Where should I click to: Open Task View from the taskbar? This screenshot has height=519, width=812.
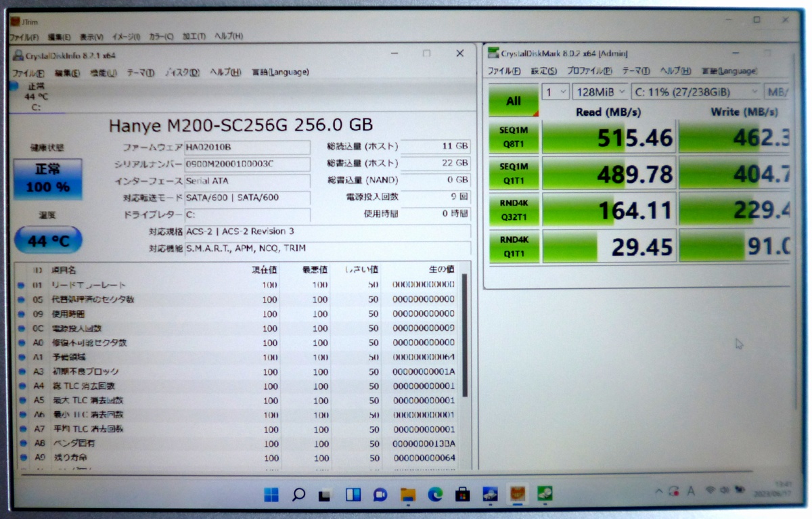pyautogui.click(x=325, y=495)
